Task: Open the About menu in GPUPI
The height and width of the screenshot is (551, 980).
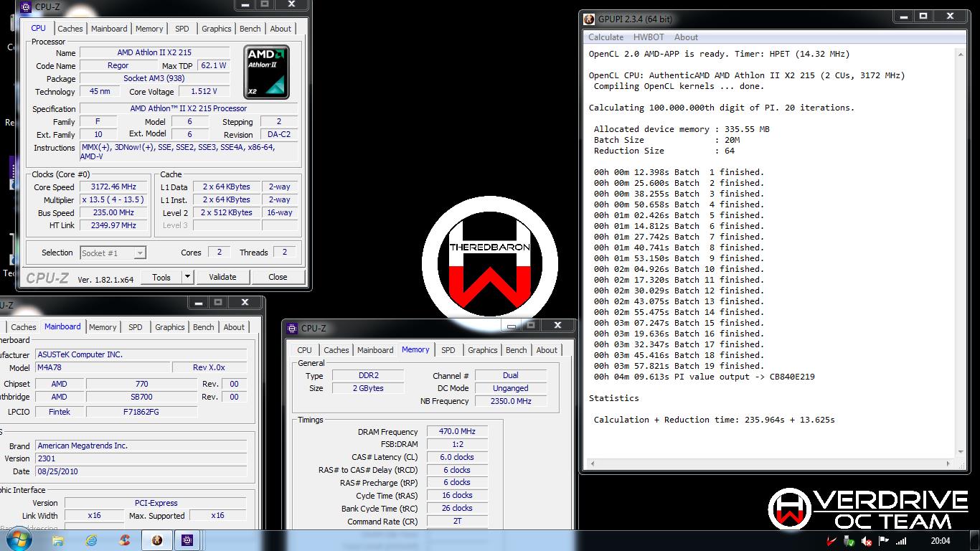Action: coord(686,37)
